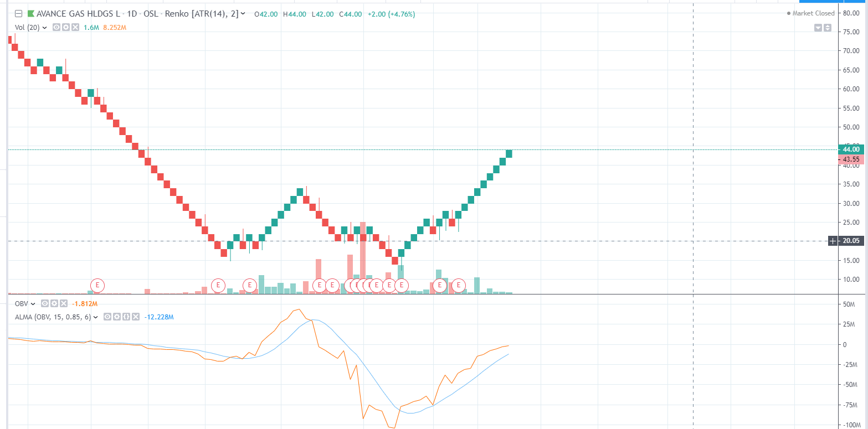Expand the OBV legend dropdown chevron

pos(33,303)
